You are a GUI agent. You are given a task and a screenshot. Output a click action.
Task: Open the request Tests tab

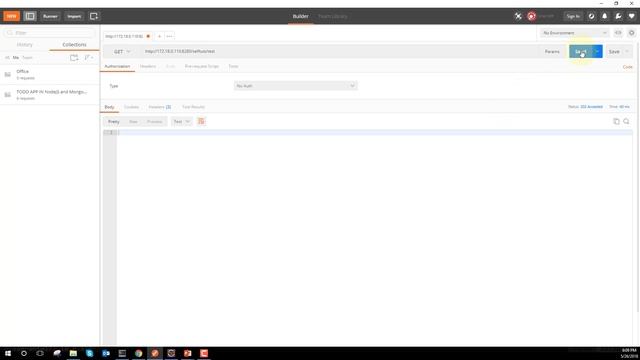point(233,66)
